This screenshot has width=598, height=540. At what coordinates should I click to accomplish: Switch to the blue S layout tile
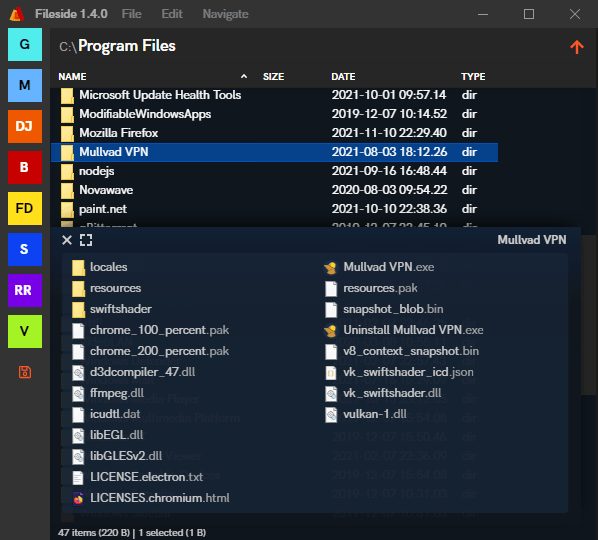point(25,249)
